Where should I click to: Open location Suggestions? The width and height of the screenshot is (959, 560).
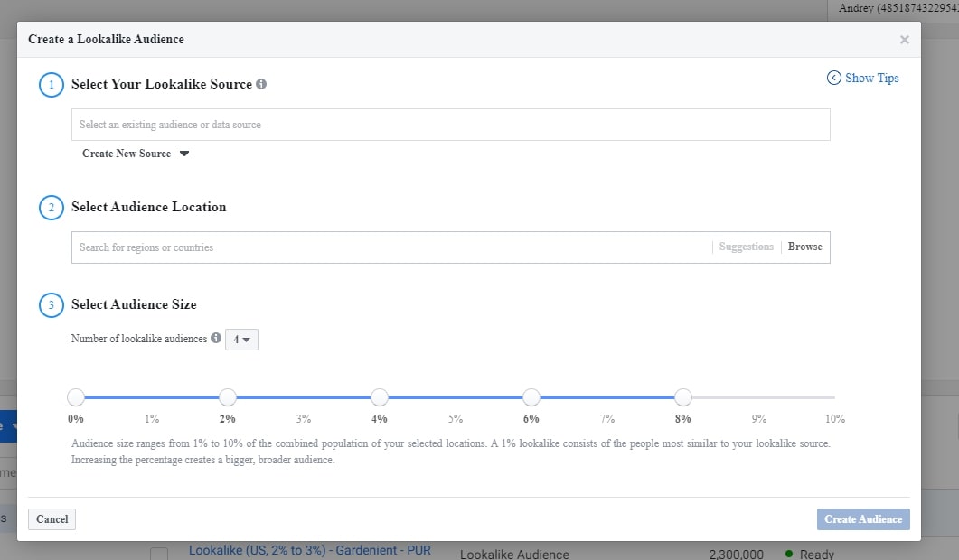click(746, 247)
